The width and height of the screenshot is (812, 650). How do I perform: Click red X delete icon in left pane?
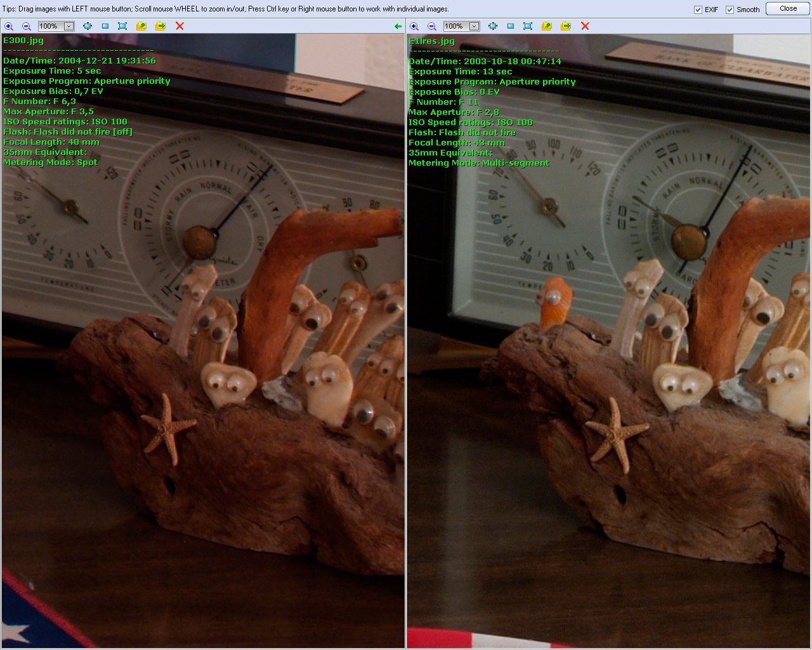180,26
